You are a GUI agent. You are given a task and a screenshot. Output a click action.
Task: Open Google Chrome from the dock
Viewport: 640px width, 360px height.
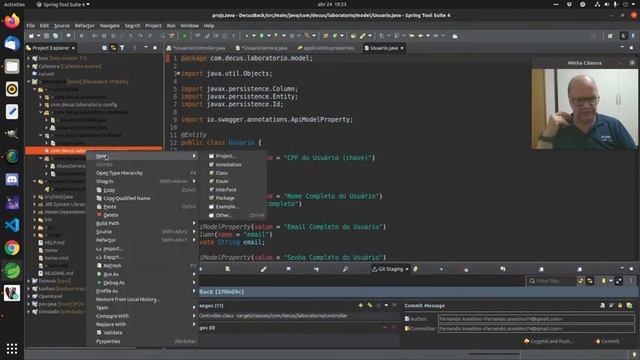pos(12,248)
